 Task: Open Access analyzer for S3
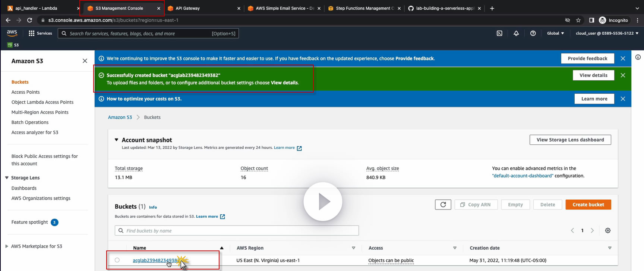pyautogui.click(x=35, y=133)
